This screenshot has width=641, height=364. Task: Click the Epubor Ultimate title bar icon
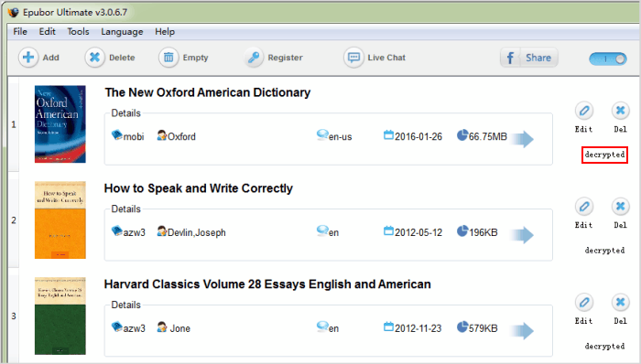(x=13, y=12)
